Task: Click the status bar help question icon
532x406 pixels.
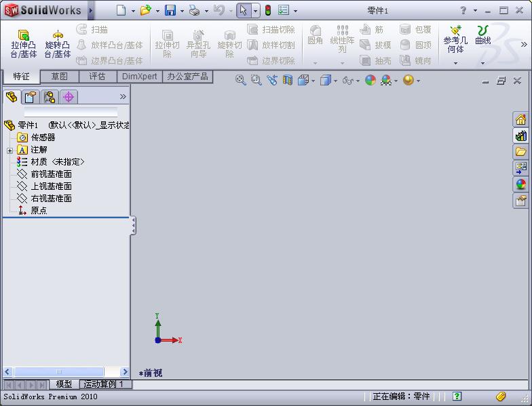Action: pos(457,396)
